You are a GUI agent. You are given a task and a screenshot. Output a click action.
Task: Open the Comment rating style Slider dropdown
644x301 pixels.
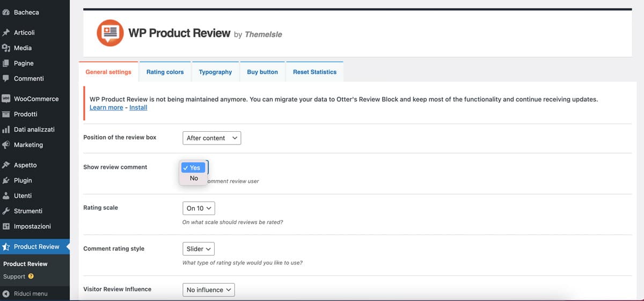pos(199,249)
